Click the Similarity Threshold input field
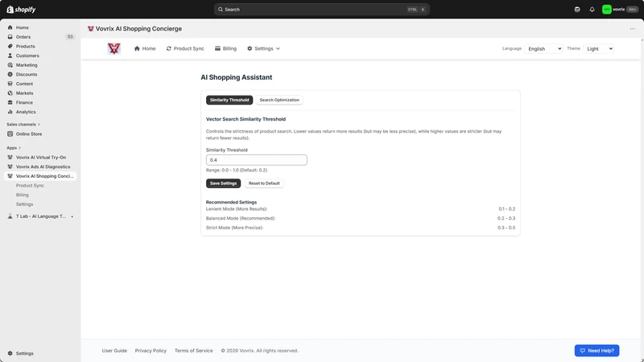The width and height of the screenshot is (644, 362). pyautogui.click(x=256, y=160)
